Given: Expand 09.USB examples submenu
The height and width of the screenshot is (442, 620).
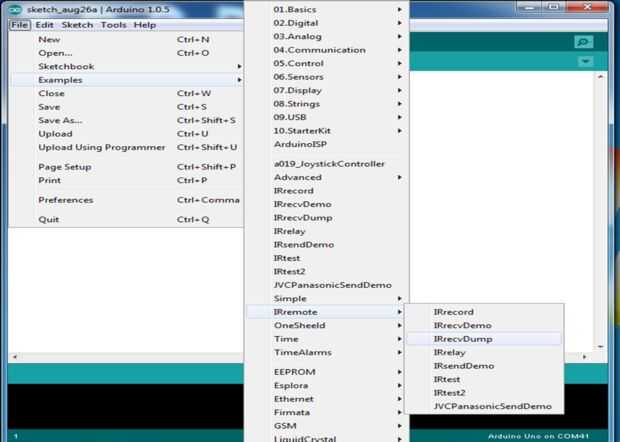Looking at the screenshot, I should coord(327,117).
